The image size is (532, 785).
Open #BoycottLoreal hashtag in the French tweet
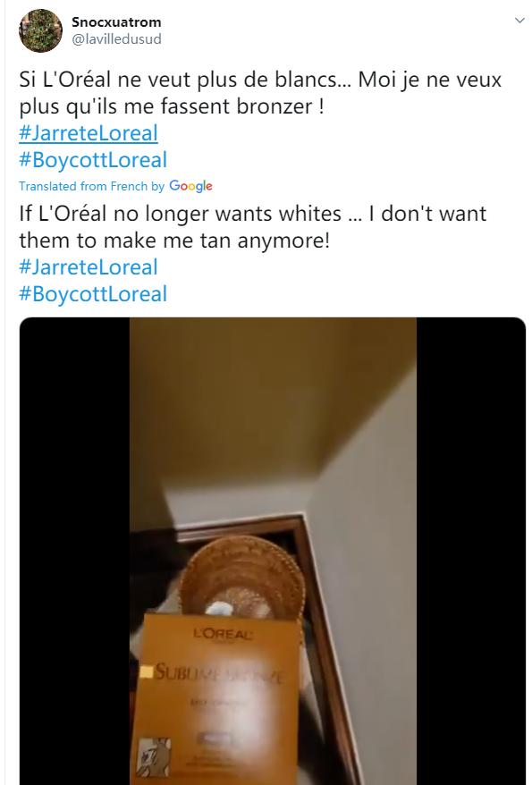[93, 160]
